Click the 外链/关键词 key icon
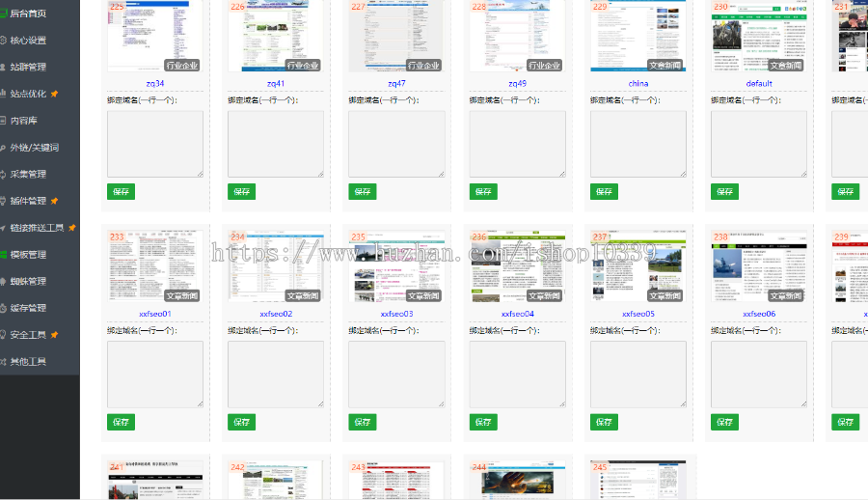The image size is (868, 500). tap(4, 148)
